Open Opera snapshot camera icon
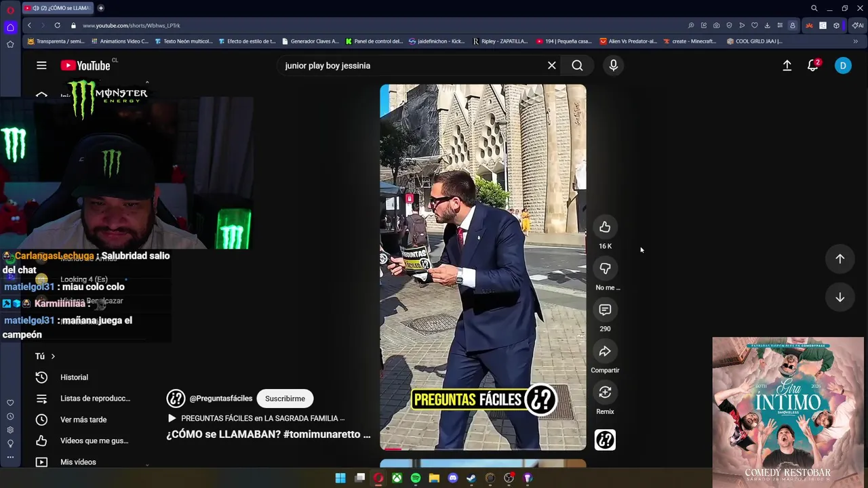868x488 pixels. 716,25
